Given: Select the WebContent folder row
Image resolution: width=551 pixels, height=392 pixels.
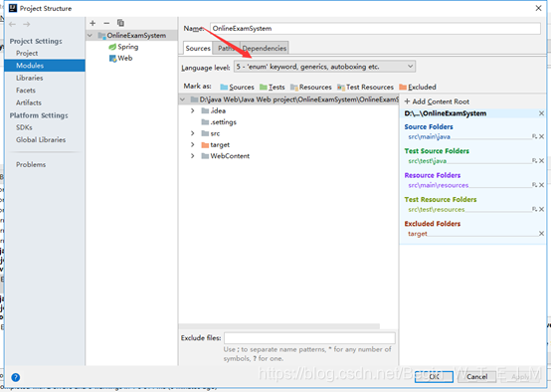Looking at the screenshot, I should (x=225, y=156).
